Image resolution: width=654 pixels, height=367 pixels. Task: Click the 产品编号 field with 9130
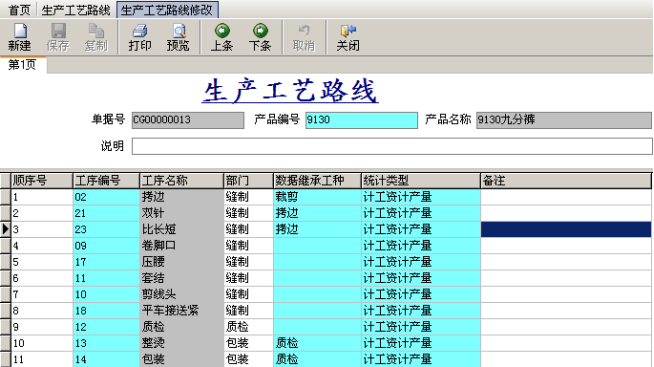361,120
